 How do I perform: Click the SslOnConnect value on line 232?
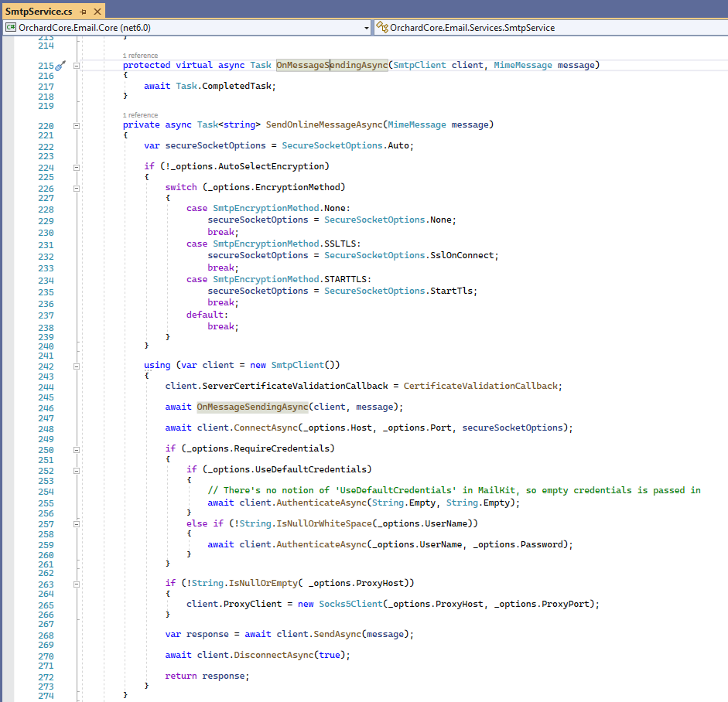462,255
